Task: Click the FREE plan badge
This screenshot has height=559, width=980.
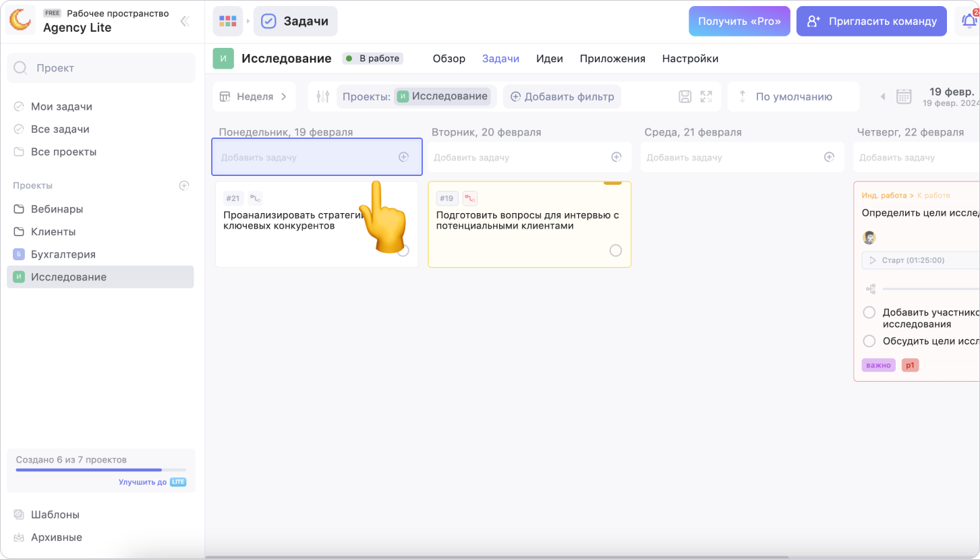Action: tap(52, 13)
